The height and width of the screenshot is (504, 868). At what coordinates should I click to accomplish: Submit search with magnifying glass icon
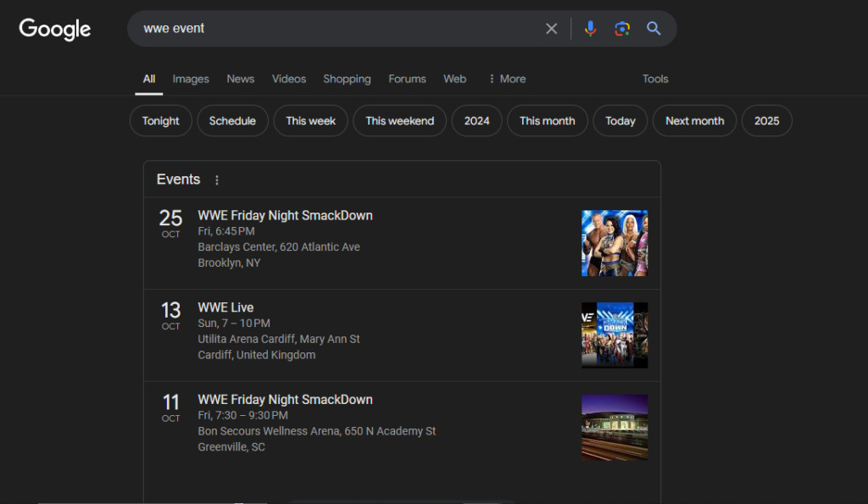tap(654, 29)
